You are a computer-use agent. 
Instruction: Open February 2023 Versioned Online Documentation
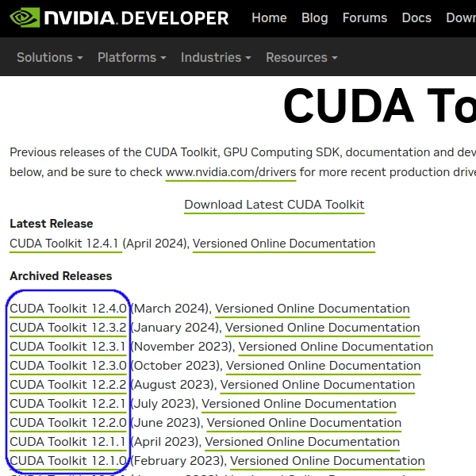tap(328, 461)
